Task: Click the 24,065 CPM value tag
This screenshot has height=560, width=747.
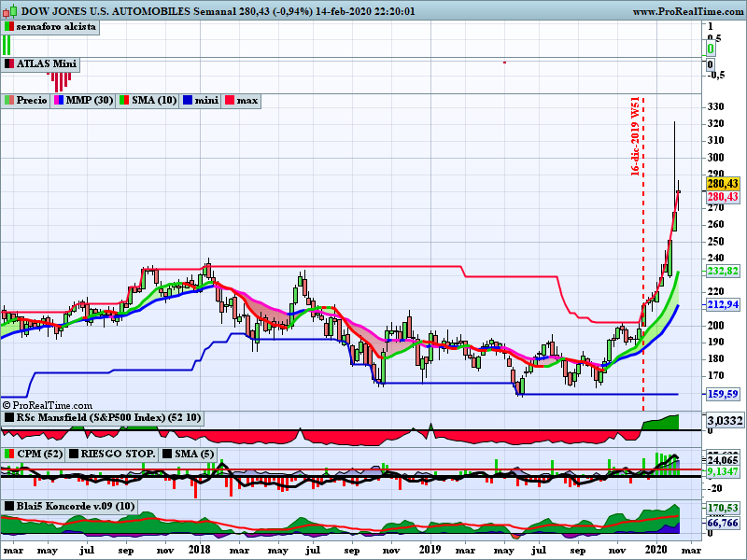Action: (x=722, y=460)
